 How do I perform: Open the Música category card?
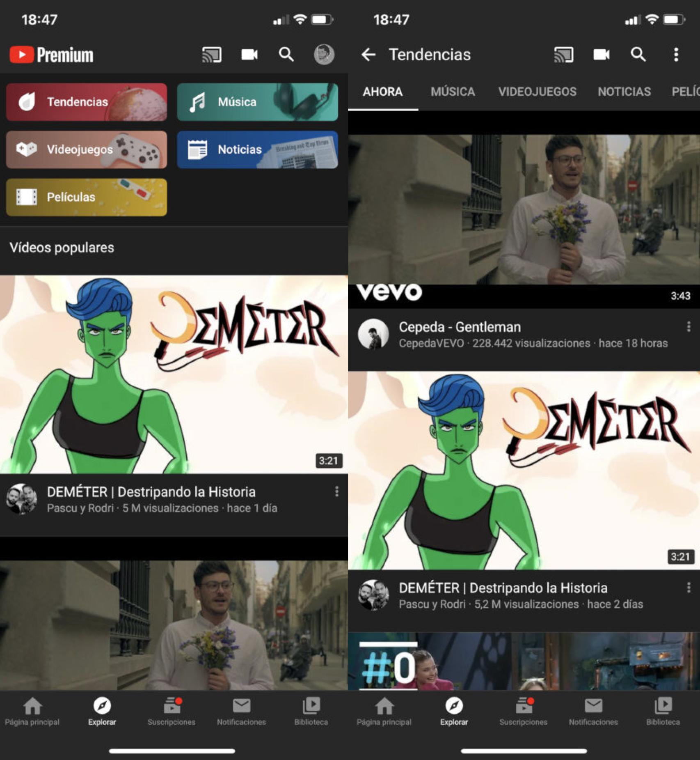[x=257, y=102]
